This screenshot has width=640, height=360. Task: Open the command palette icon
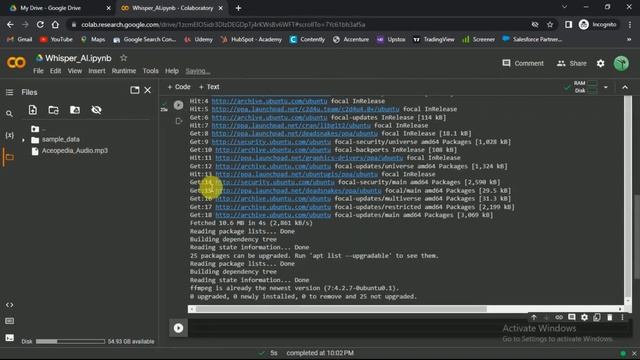[9, 321]
